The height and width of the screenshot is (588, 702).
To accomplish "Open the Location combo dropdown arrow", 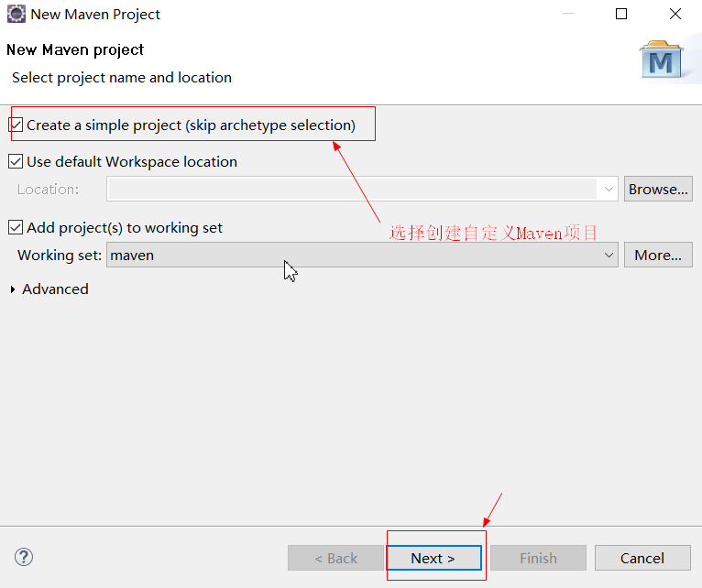I will (609, 190).
